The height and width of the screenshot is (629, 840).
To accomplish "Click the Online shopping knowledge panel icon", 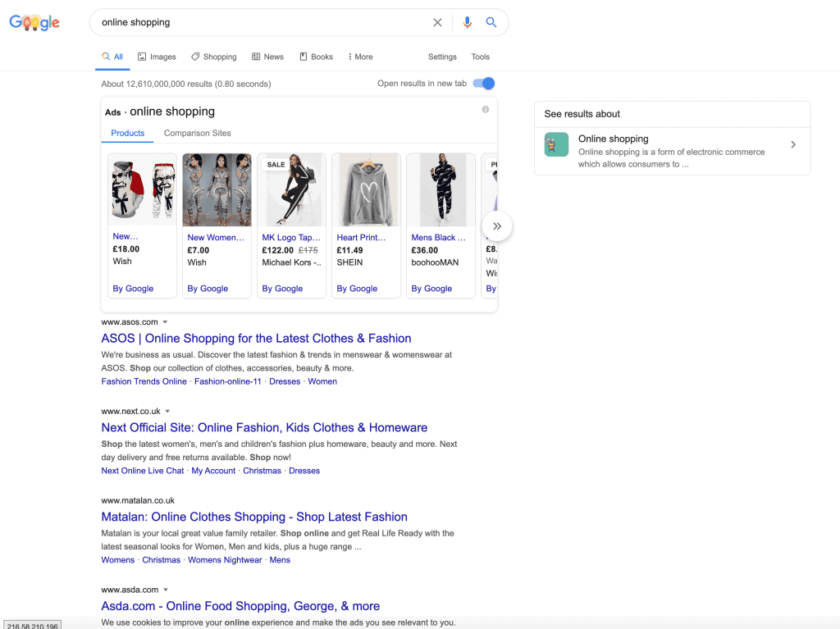I will coord(556,144).
